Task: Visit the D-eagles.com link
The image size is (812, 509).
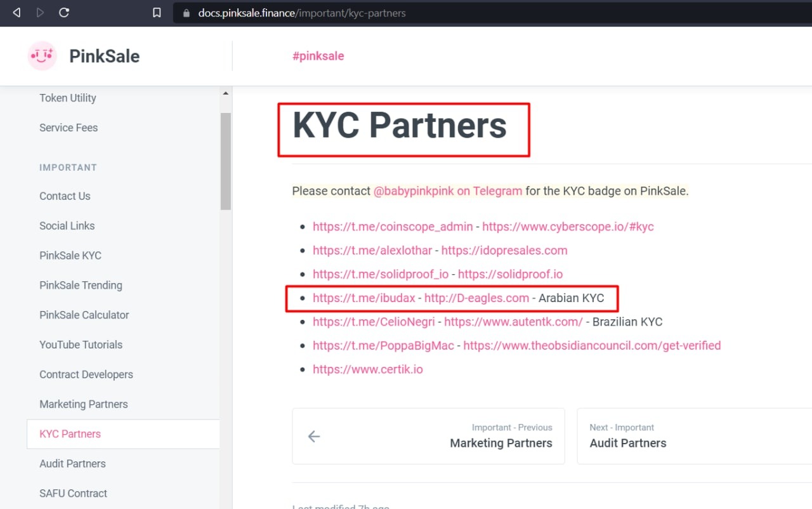Action: click(476, 298)
